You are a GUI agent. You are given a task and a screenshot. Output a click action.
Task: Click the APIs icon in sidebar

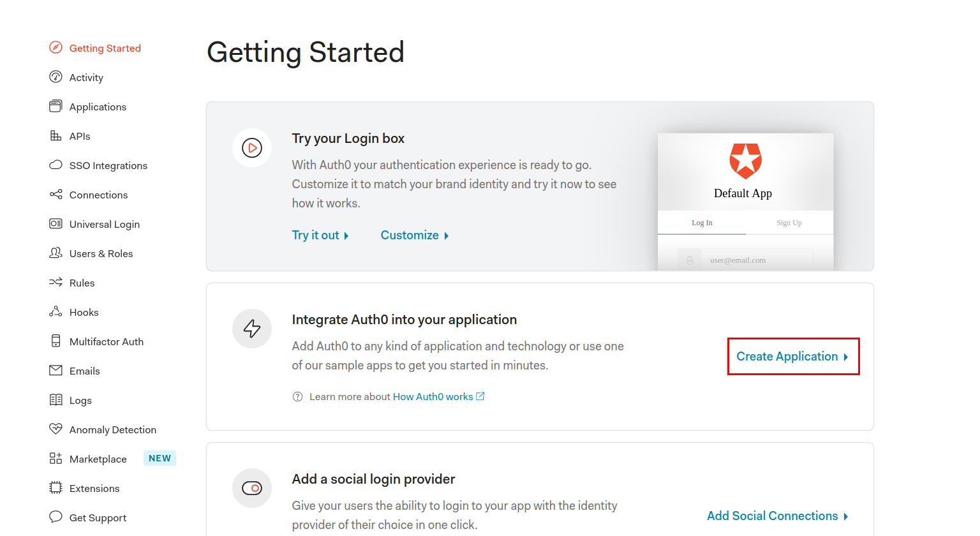[x=56, y=136]
